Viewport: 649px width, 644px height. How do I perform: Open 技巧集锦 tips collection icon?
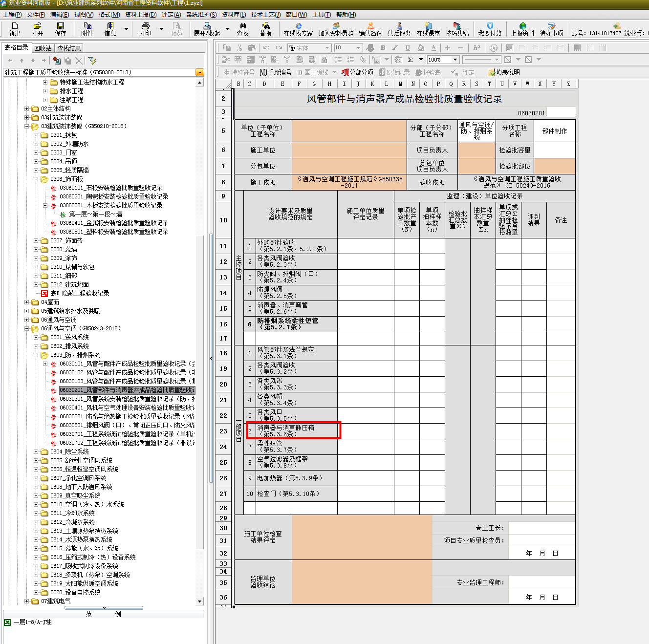click(x=457, y=29)
